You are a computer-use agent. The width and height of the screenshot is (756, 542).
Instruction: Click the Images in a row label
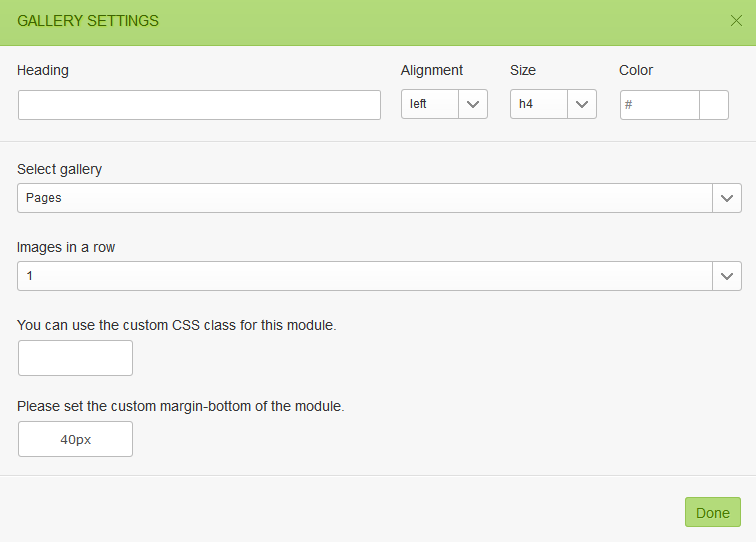[x=66, y=247]
